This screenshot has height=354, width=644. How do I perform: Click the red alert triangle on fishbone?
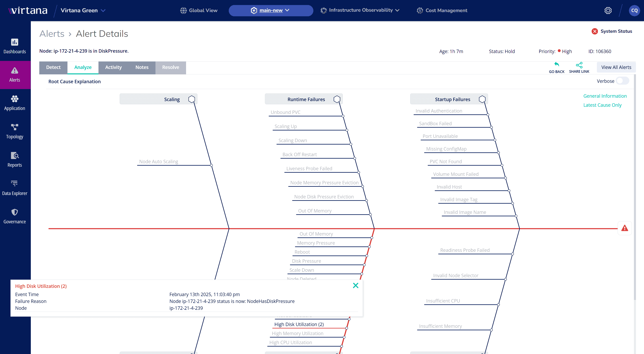(624, 228)
